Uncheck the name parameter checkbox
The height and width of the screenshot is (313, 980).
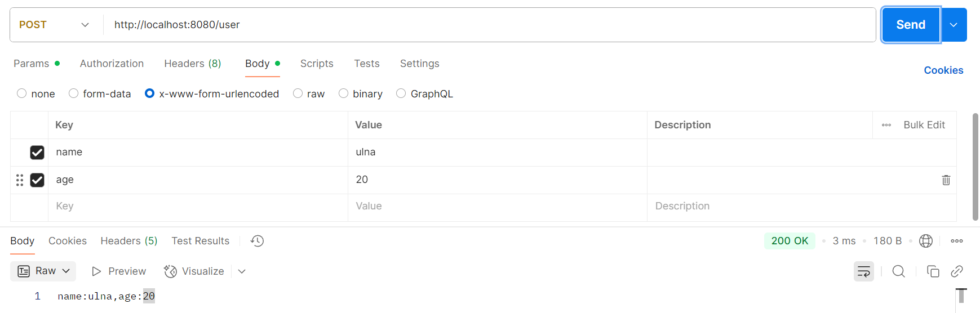(x=37, y=153)
